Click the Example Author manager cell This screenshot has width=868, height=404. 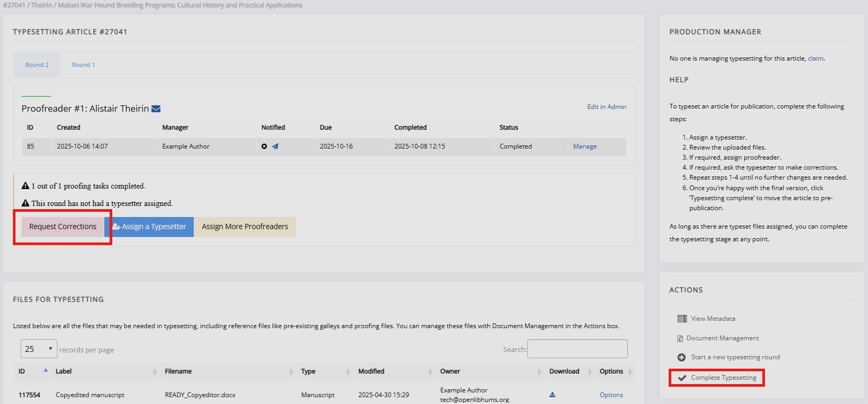(x=186, y=146)
